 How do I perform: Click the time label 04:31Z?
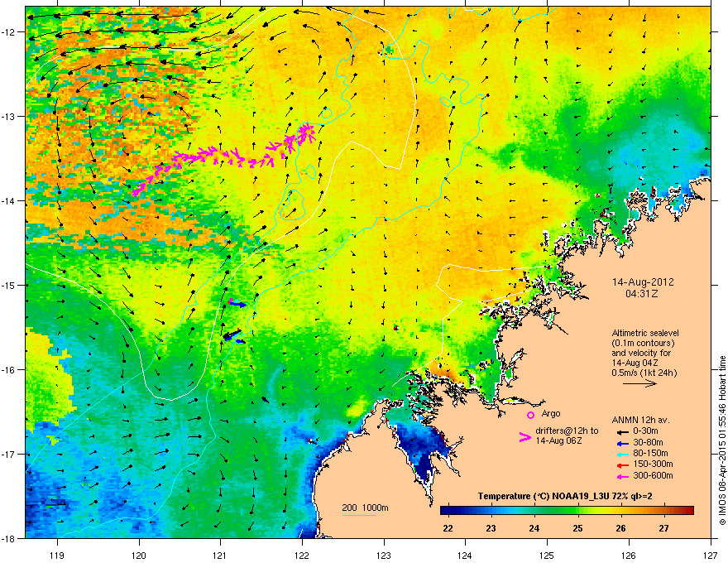coord(642,294)
